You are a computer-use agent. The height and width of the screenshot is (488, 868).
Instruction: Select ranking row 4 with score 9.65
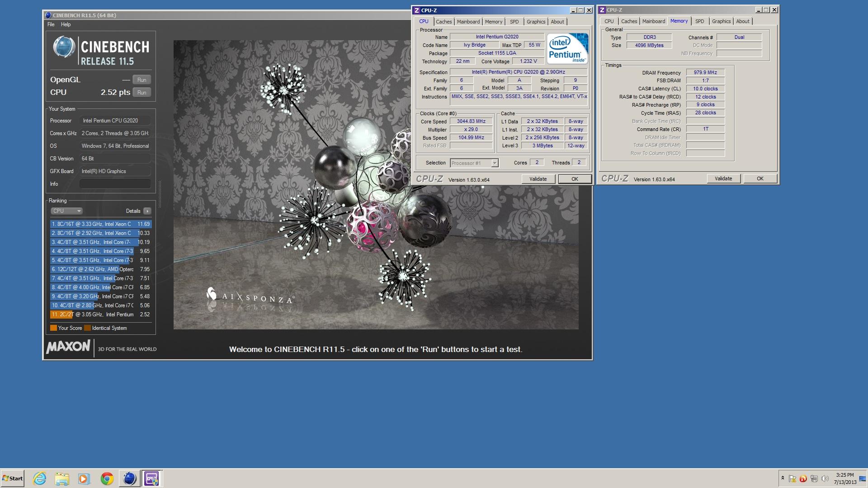[100, 251]
